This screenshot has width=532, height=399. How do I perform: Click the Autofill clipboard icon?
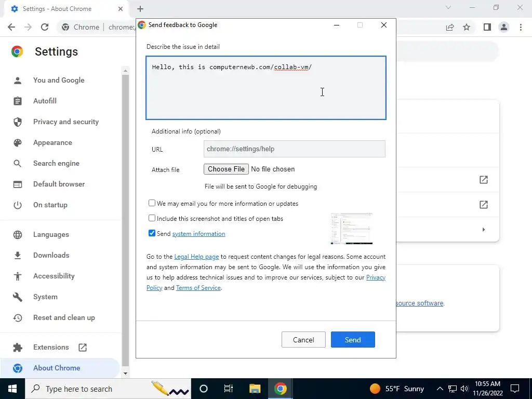pos(18,101)
